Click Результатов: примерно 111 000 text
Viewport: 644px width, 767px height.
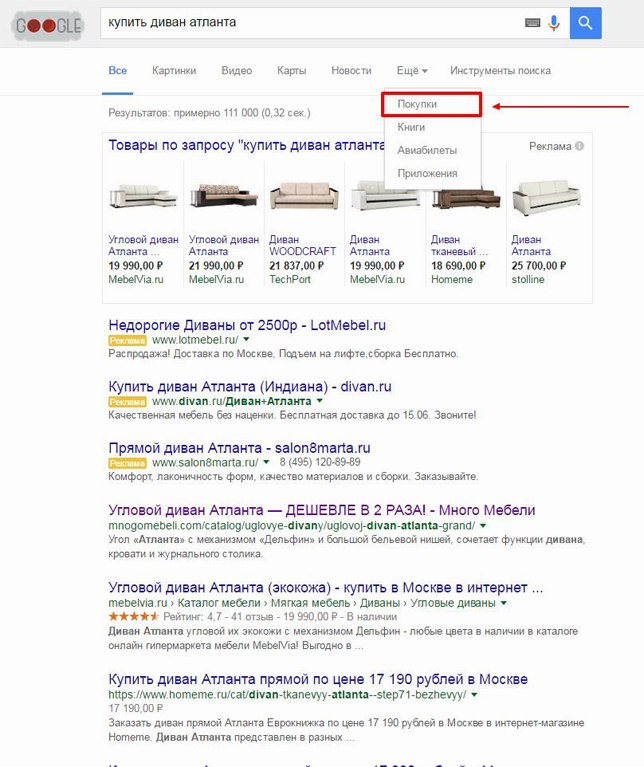click(209, 113)
